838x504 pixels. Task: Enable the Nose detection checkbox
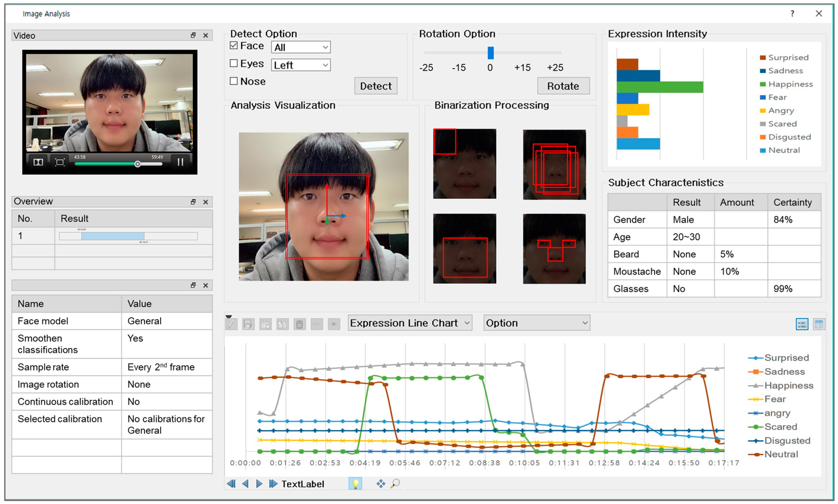point(234,81)
